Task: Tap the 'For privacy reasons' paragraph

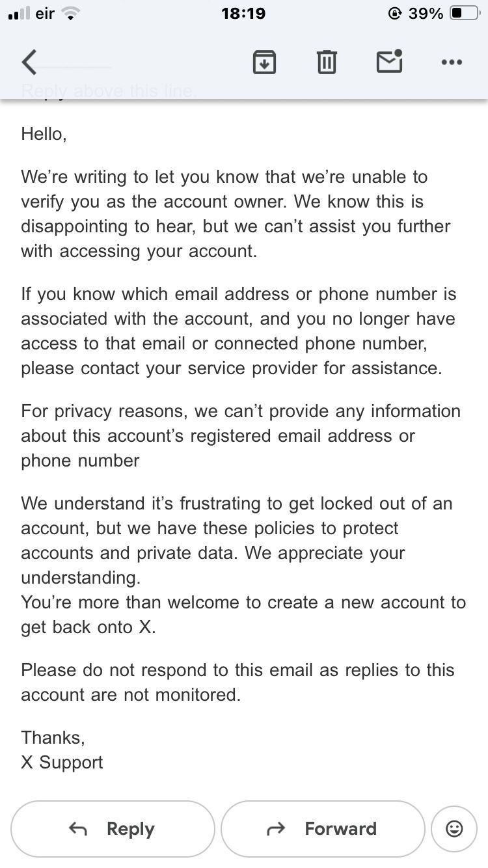Action: [x=239, y=435]
